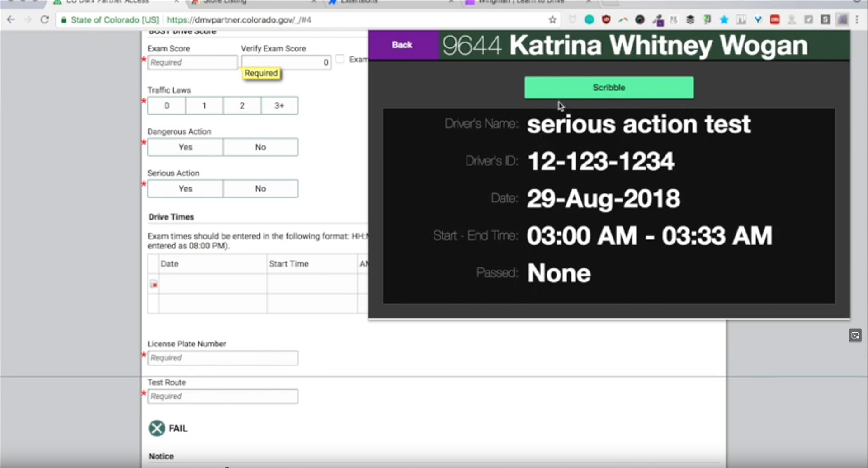Click the bookmark star in address bar
This screenshot has height=468, width=868.
tap(552, 20)
